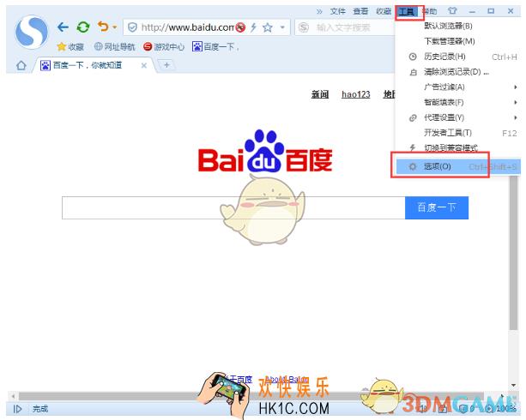Click the home page icon
The height and width of the screenshot is (420, 526).
point(21,65)
